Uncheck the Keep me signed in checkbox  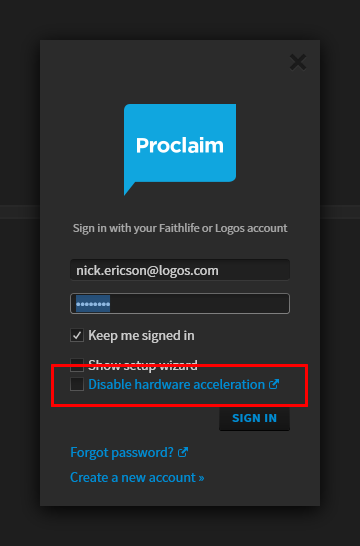click(x=77, y=335)
